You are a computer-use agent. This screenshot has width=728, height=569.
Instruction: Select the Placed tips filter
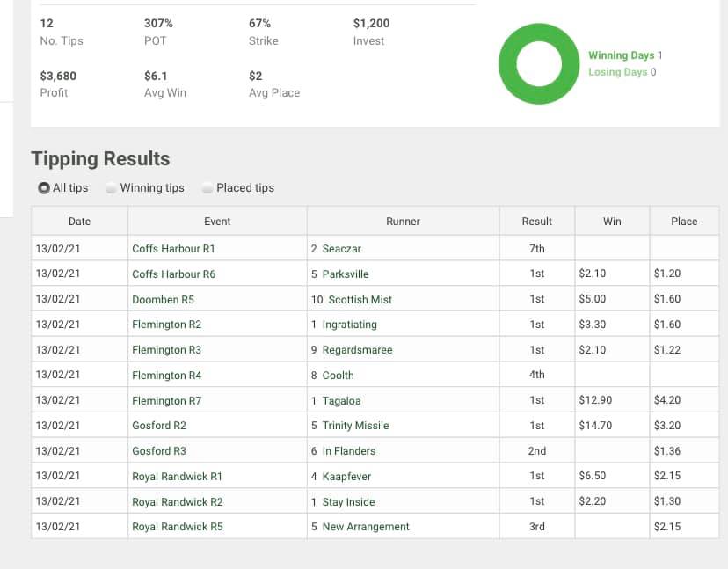click(x=207, y=188)
